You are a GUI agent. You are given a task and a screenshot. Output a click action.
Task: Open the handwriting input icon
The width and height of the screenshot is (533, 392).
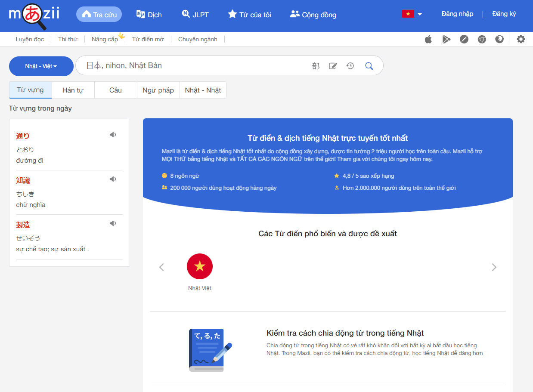333,66
